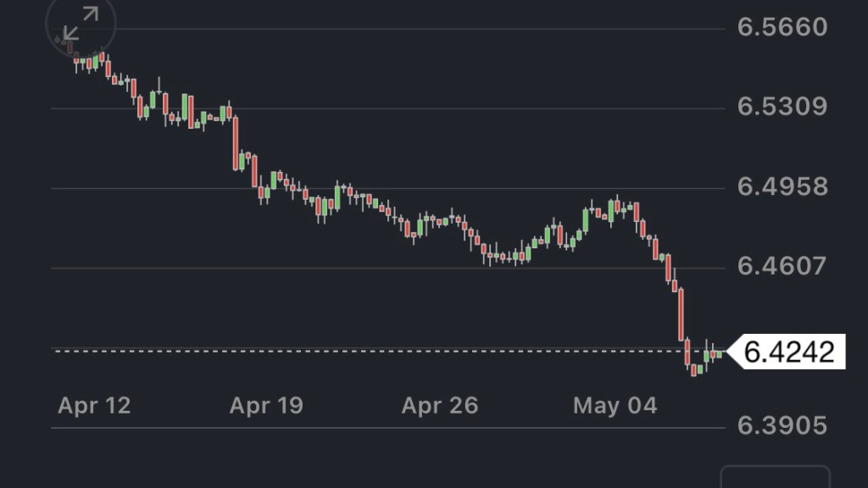Select the 6.4607 price axis label

782,267
